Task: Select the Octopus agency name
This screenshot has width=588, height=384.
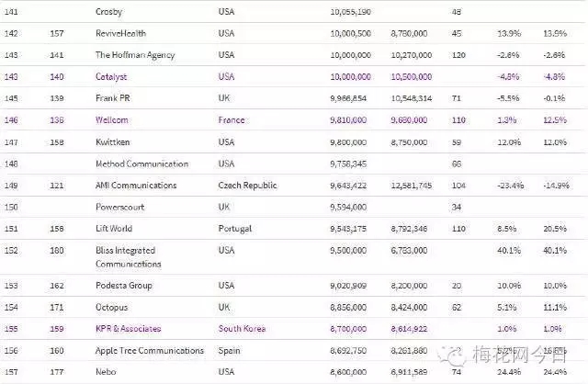Action: 113,307
